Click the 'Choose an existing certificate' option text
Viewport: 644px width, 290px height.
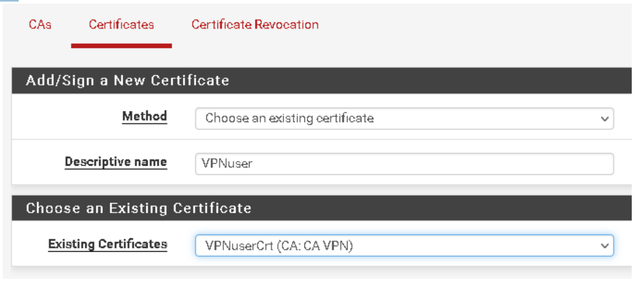[x=289, y=118]
